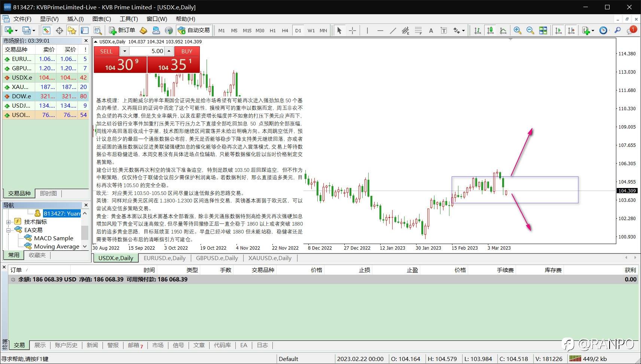Screen dimensions: 641x364
Task: Open the 显示(V) menu
Action: click(49, 19)
